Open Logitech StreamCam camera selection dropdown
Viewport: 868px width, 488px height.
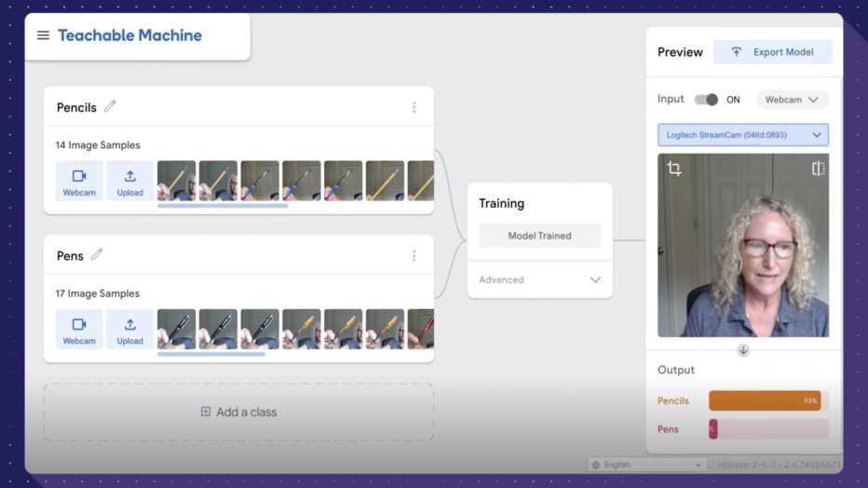742,135
